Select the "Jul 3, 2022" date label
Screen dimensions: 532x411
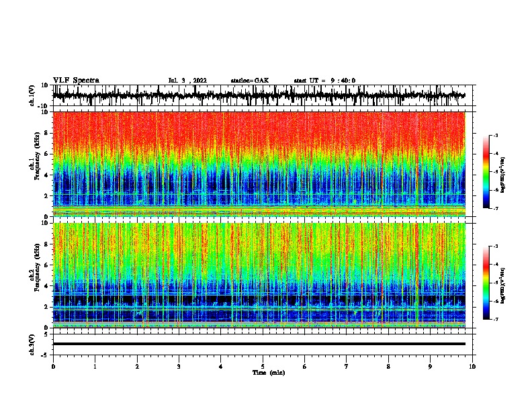[x=187, y=81]
